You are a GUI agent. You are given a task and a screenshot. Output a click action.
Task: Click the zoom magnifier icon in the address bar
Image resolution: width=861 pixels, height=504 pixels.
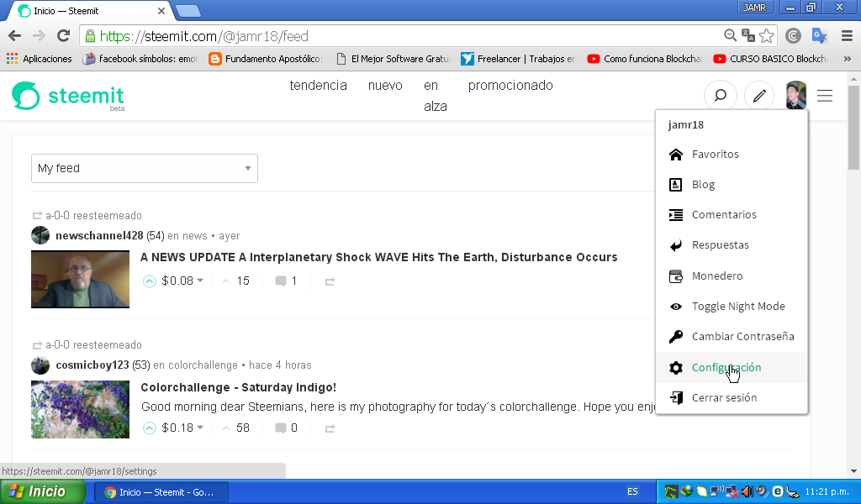730,35
